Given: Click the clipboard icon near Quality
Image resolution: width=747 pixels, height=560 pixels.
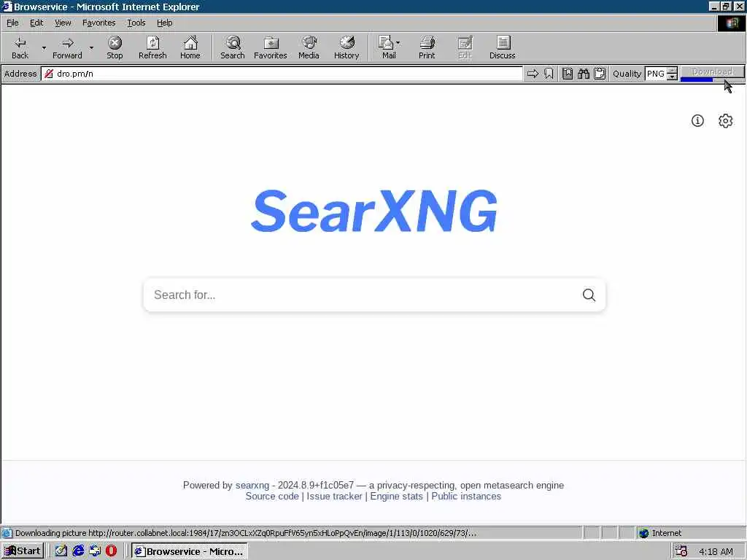Looking at the screenshot, I should pos(600,74).
